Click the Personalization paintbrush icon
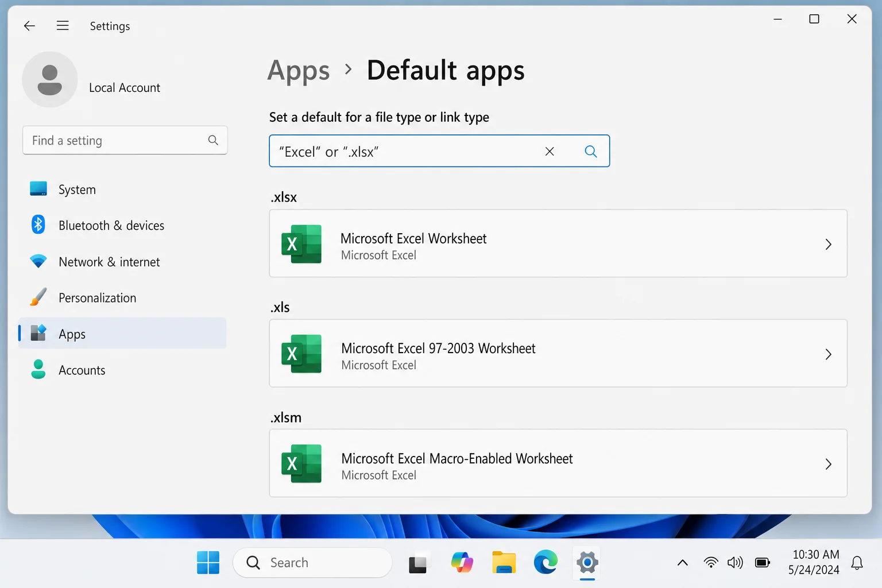 click(x=38, y=297)
